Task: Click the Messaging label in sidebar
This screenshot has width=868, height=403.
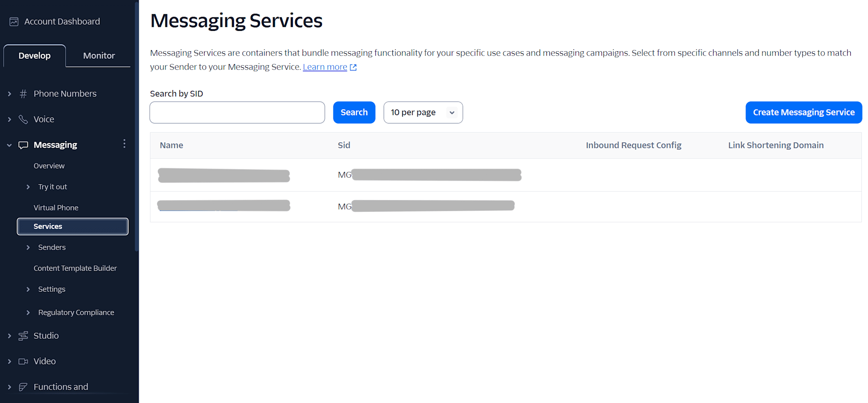Action: tap(56, 145)
